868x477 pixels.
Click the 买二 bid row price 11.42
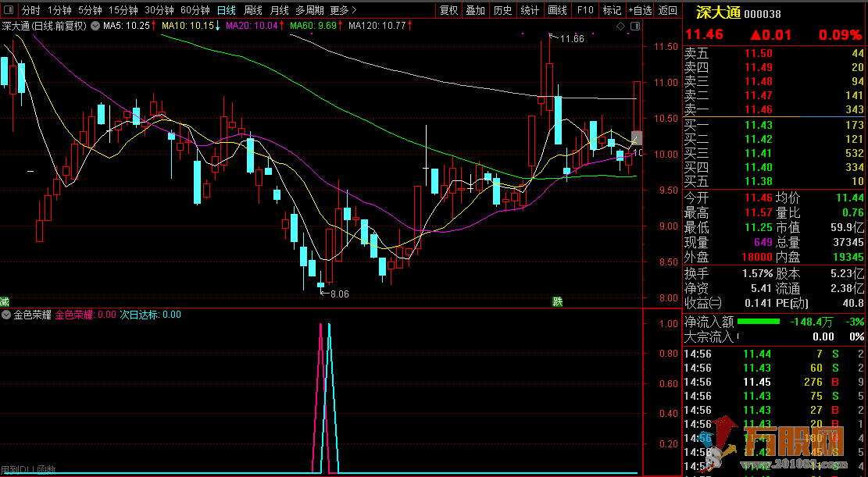click(x=759, y=139)
